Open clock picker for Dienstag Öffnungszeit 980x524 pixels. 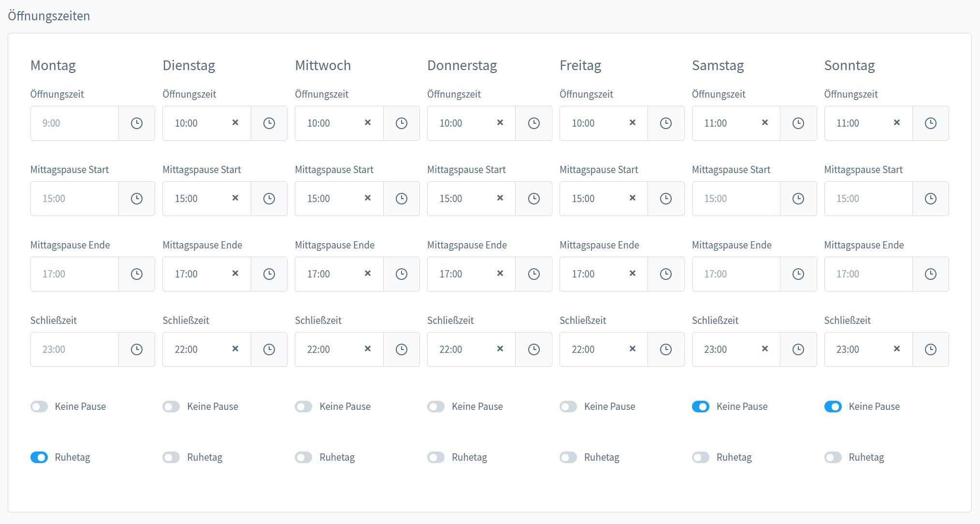[x=269, y=123]
